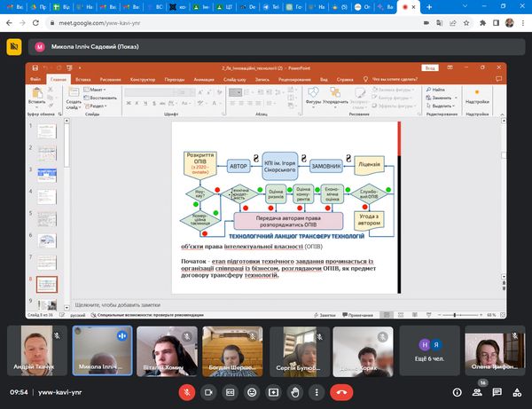This screenshot has height=409, width=532.
Task: Raise your hand in the meeting
Action: click(294, 391)
